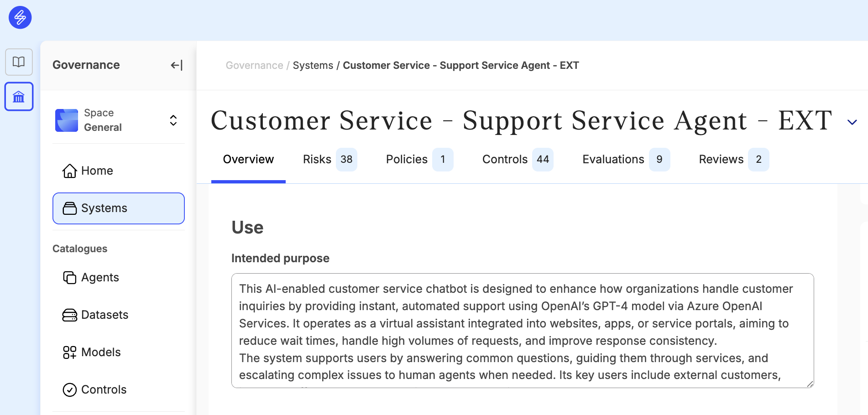Go to the Reviews tab

[733, 160]
